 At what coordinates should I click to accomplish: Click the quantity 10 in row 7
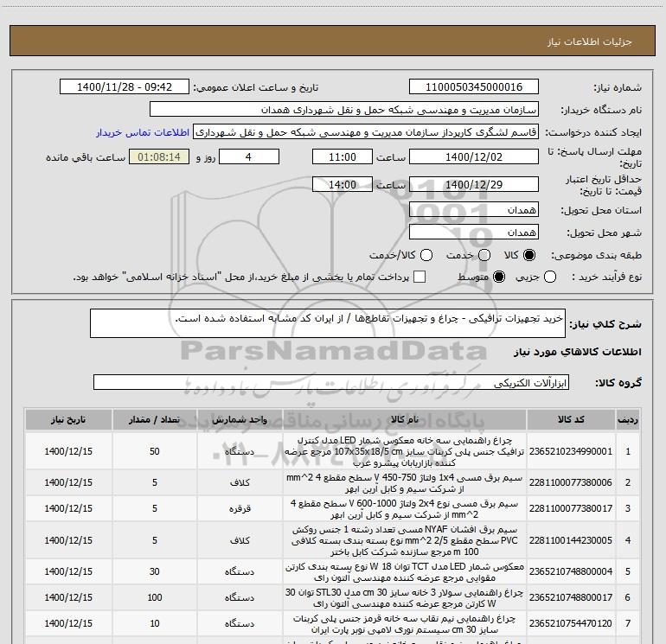click(154, 623)
